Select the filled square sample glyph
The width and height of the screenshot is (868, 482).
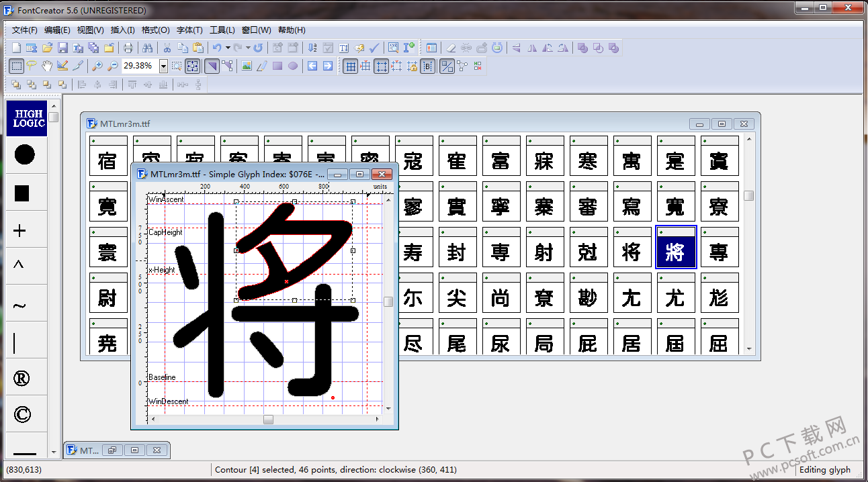(21, 193)
